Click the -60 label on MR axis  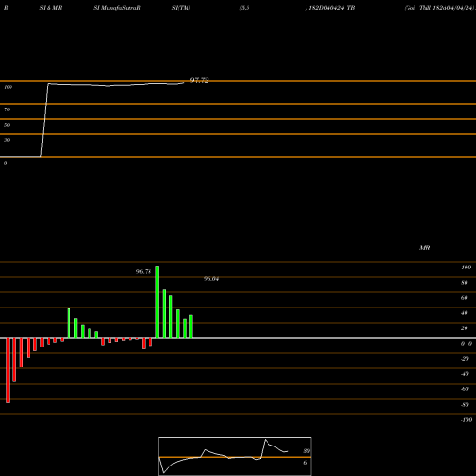pyautogui.click(x=465, y=389)
